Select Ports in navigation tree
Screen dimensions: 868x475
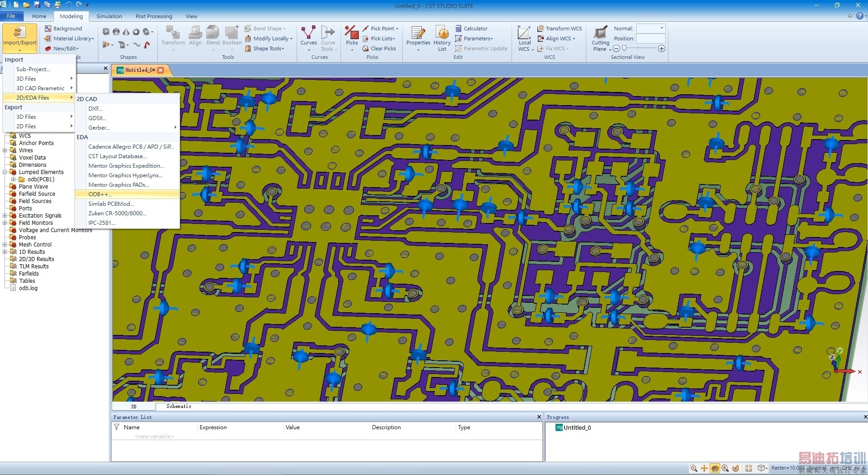coord(25,208)
